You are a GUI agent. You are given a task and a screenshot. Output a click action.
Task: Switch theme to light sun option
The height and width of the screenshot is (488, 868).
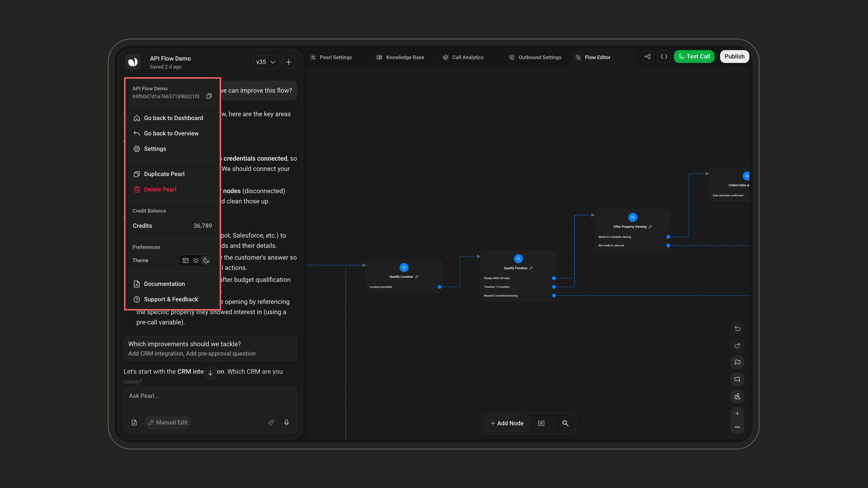click(196, 260)
